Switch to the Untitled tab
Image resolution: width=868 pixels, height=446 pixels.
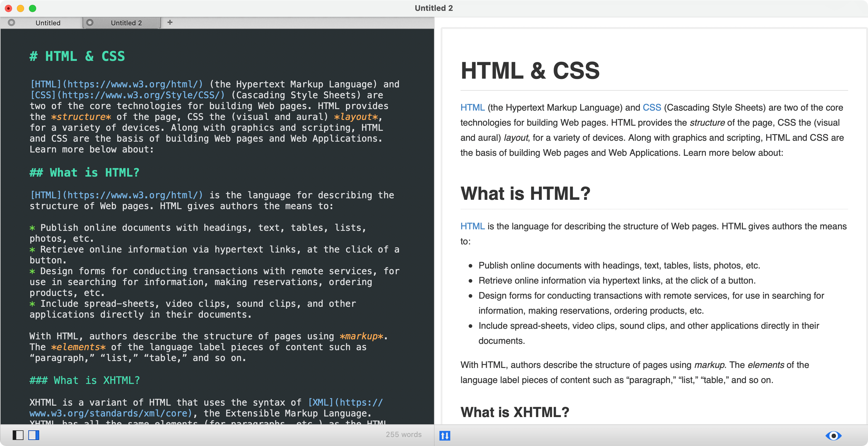point(48,23)
